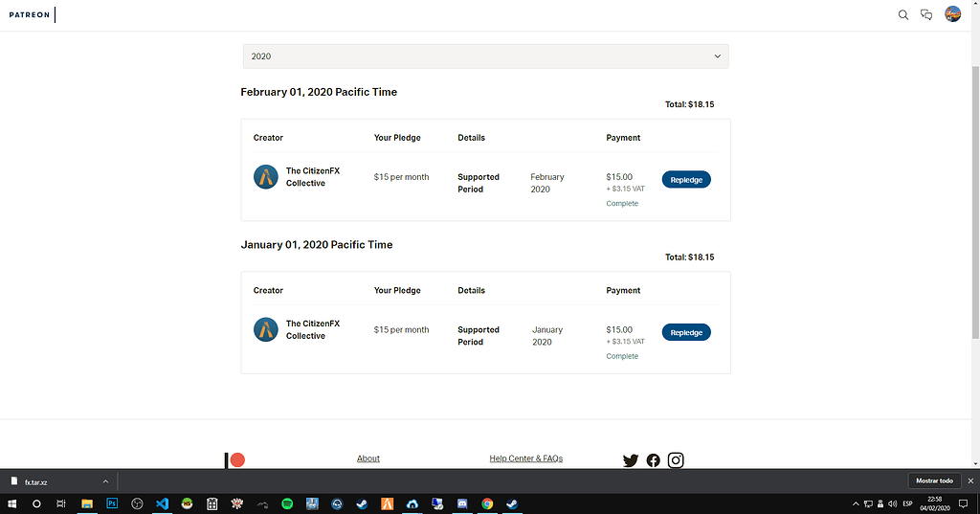The height and width of the screenshot is (514, 980).
Task: Open the user profile avatar menu
Action: coord(952,13)
